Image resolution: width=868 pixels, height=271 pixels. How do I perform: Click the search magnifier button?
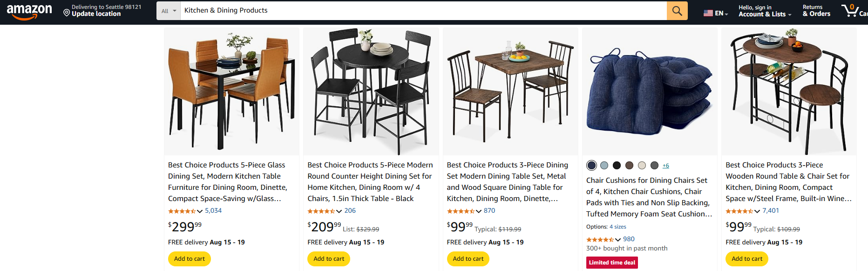tap(677, 10)
